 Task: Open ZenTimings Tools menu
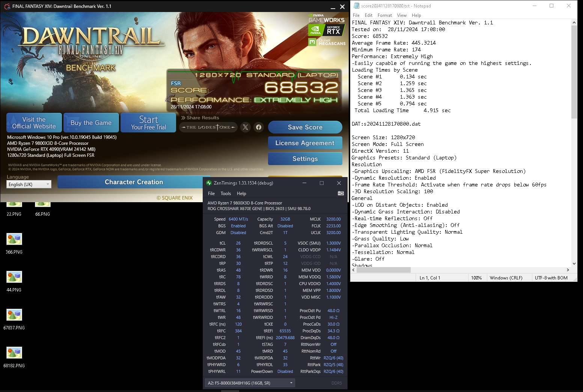[226, 194]
